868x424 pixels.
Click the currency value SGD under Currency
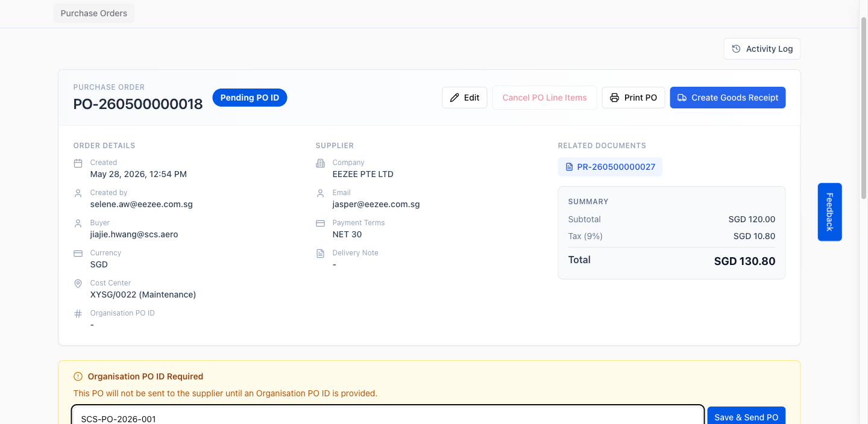point(99,264)
